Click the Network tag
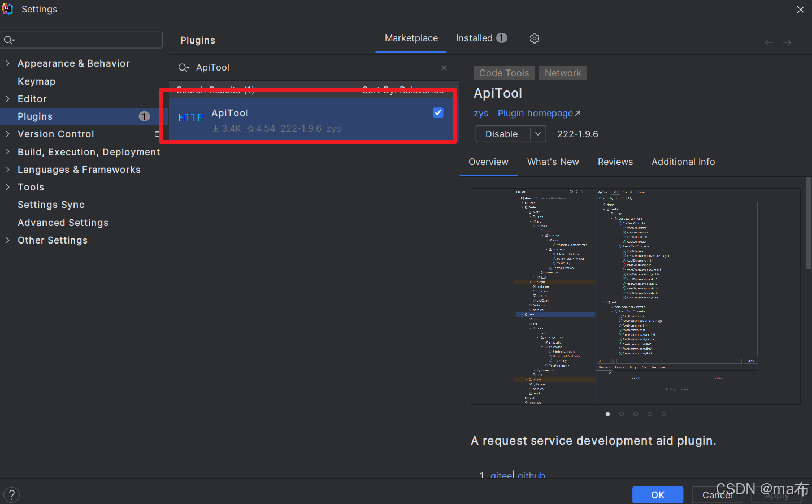 (563, 73)
